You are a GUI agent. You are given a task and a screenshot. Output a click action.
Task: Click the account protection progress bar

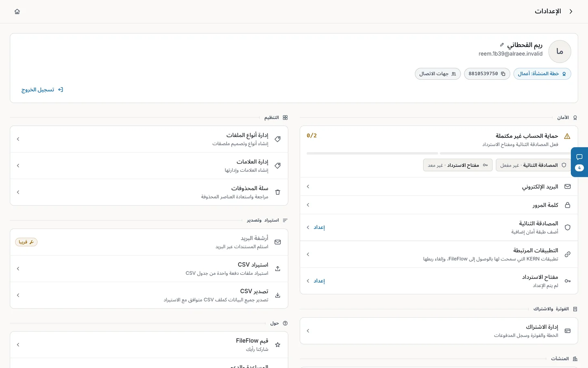439,153
